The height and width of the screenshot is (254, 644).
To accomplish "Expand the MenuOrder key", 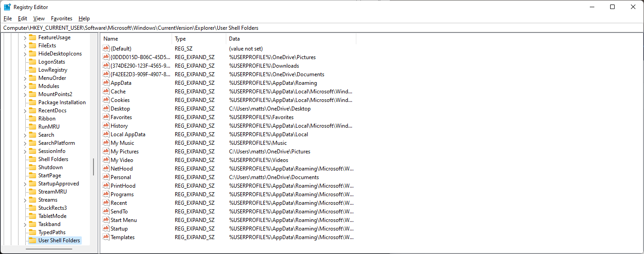I will pyautogui.click(x=25, y=78).
